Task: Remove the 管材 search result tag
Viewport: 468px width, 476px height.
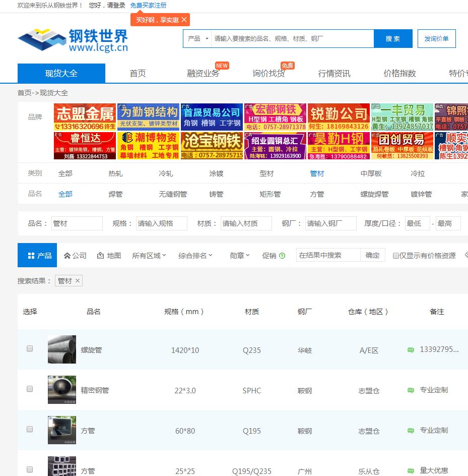Action: pos(78,280)
